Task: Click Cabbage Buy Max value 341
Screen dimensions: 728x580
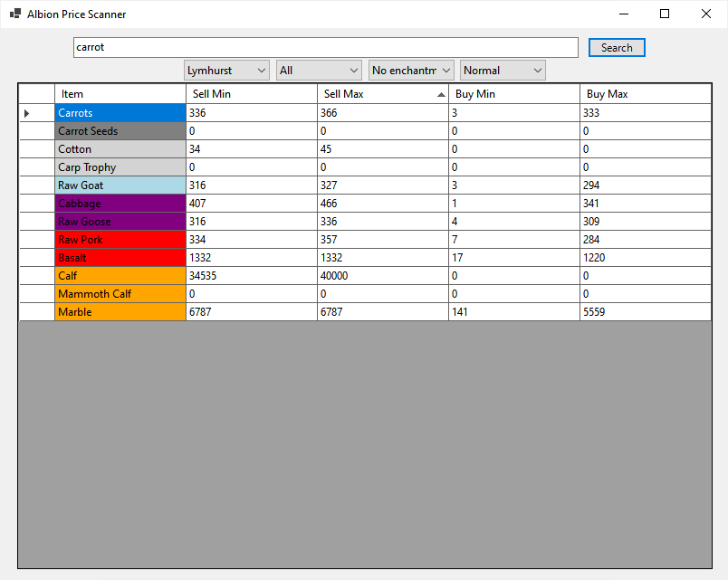Action: (x=646, y=204)
